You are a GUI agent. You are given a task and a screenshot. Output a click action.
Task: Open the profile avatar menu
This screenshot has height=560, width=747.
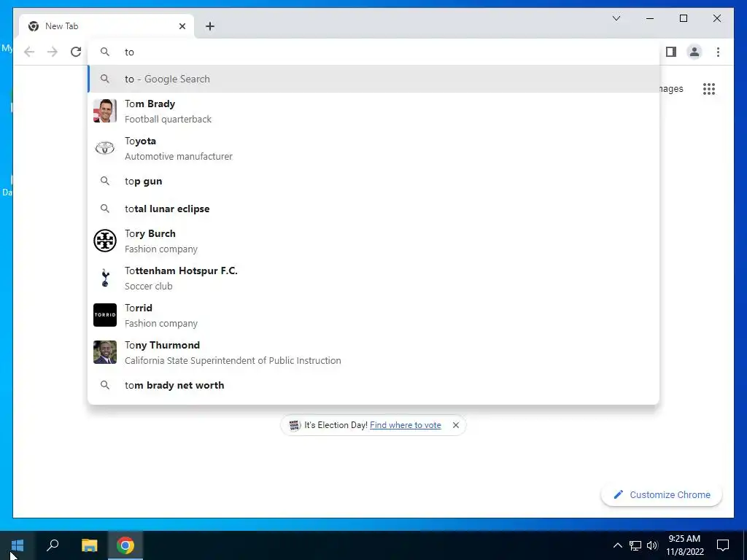[x=694, y=52]
